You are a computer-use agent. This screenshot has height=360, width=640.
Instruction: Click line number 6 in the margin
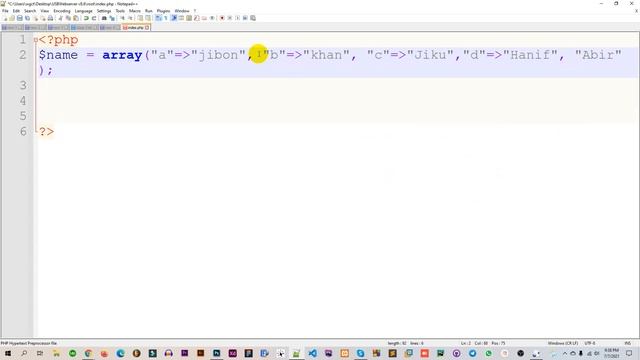pos(23,131)
